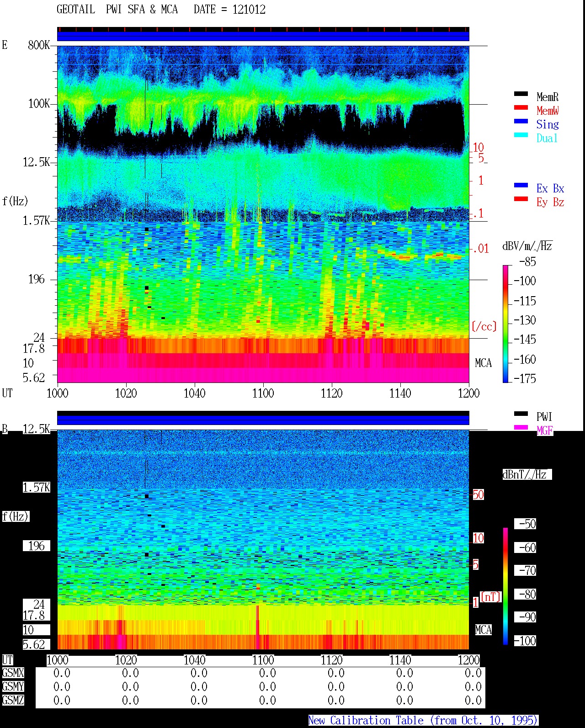
Task: Click the 196 label on the B panel
Action: [37, 546]
